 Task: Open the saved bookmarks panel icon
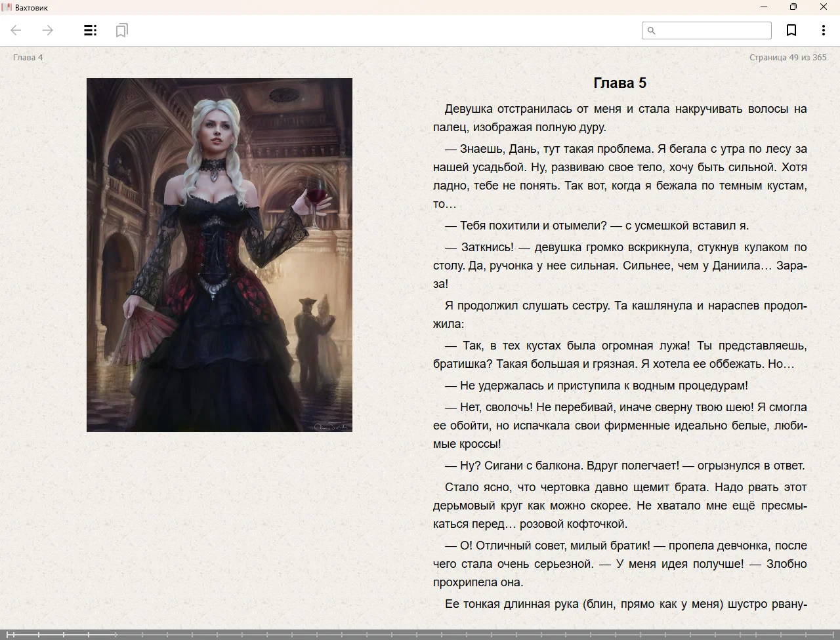pyautogui.click(x=121, y=30)
